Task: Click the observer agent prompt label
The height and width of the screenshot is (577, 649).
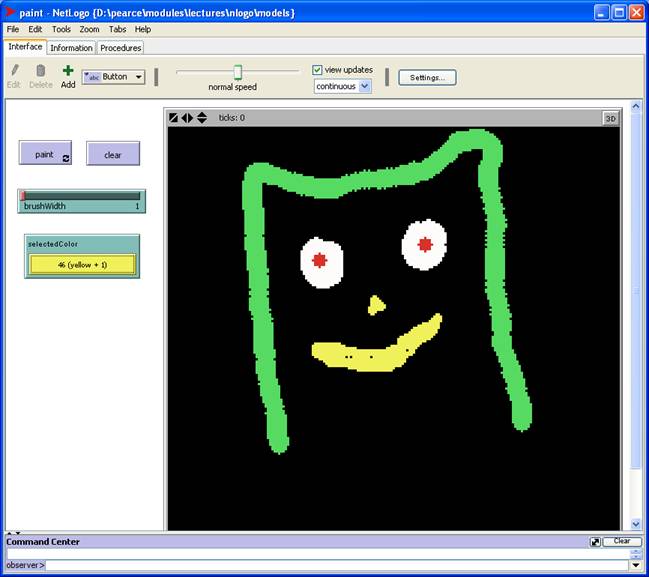Action: (x=25, y=565)
